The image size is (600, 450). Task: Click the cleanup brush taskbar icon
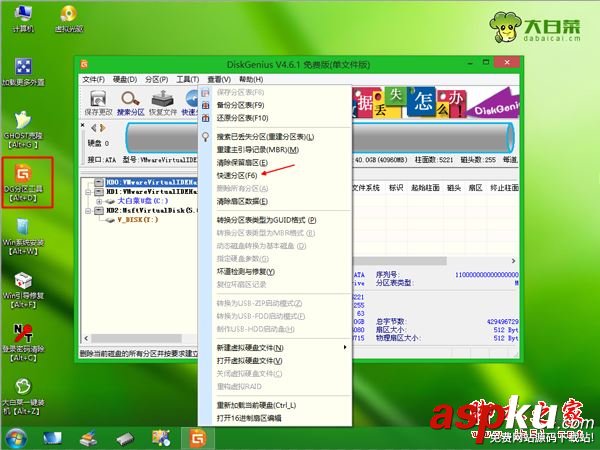click(89, 439)
